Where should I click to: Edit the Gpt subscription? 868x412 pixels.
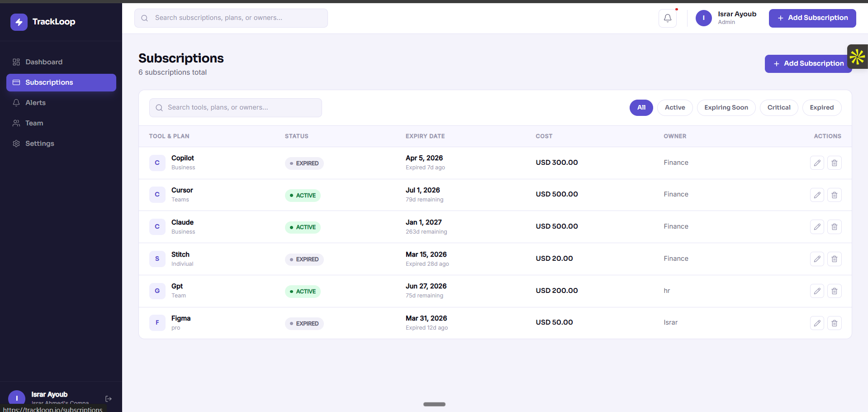click(x=817, y=291)
